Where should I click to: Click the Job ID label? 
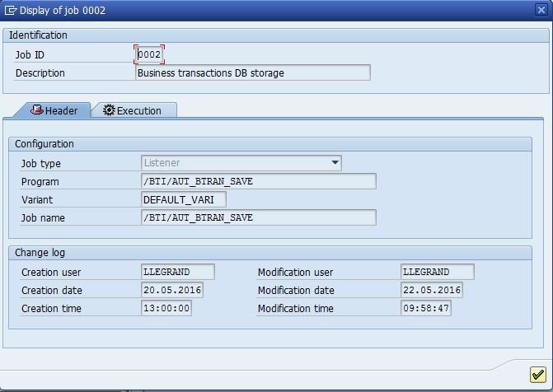pyautogui.click(x=30, y=55)
